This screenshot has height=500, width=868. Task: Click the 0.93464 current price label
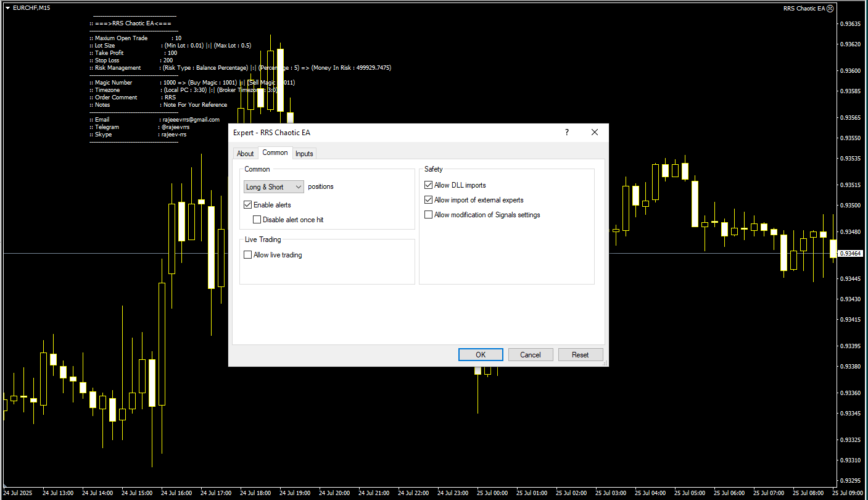(x=852, y=254)
